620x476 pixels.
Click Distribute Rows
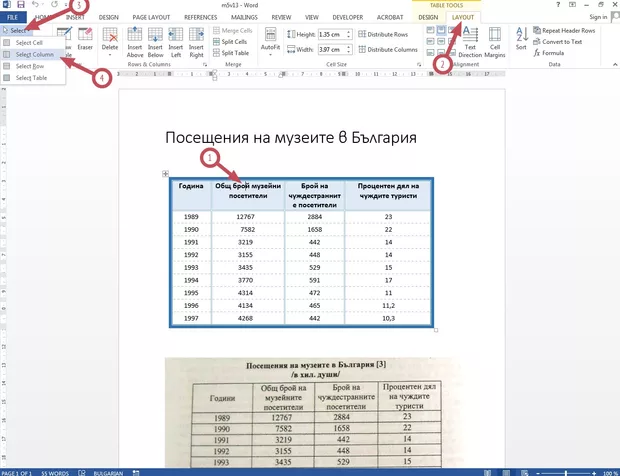tap(383, 34)
